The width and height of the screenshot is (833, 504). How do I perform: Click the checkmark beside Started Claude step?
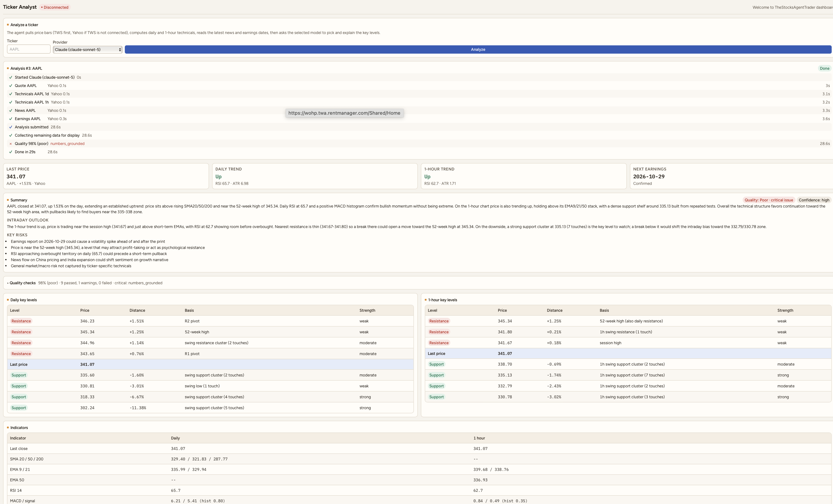point(10,77)
